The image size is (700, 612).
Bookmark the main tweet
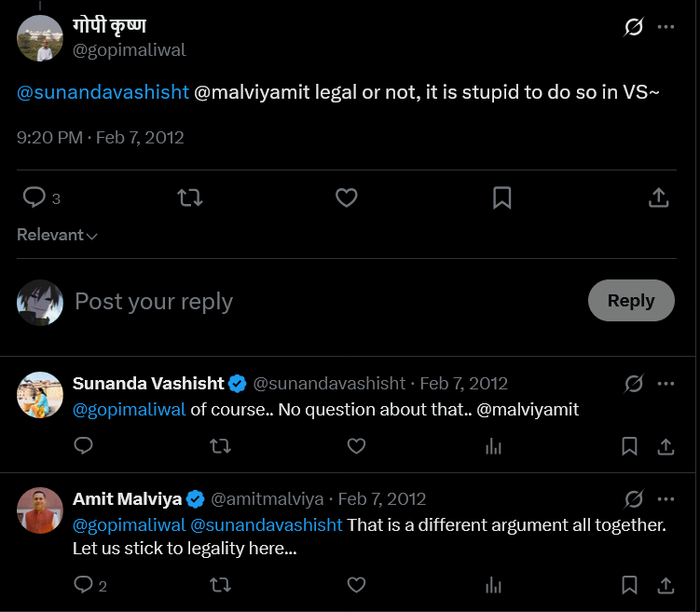pyautogui.click(x=501, y=197)
